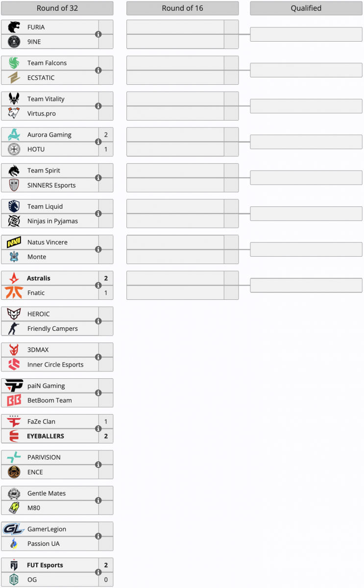Click the Round of 16 header
364x588 pixels.
[182, 8]
